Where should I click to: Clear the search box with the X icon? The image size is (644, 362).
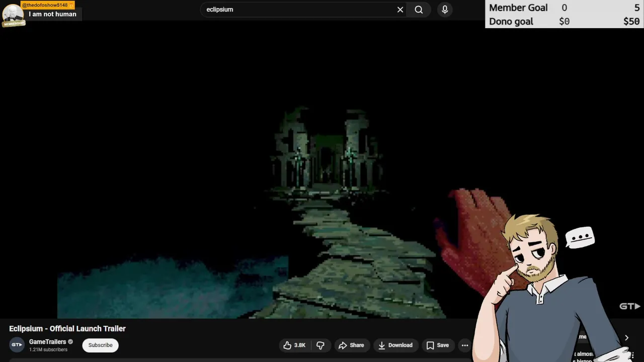400,10
